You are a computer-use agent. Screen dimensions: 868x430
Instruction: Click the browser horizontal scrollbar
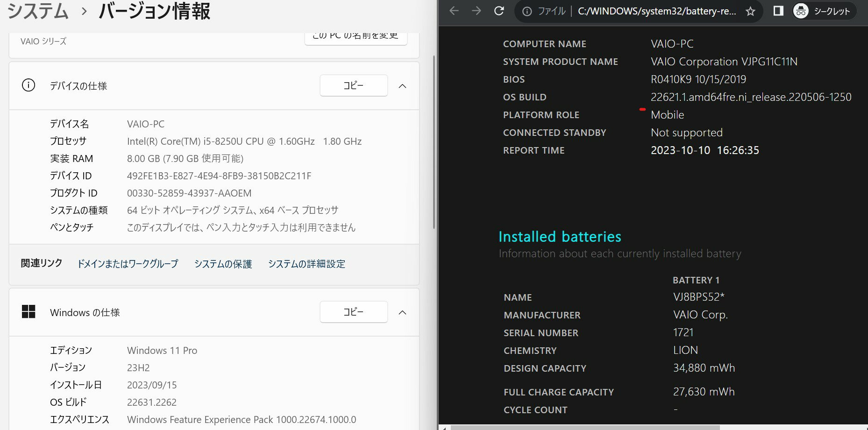point(585,427)
